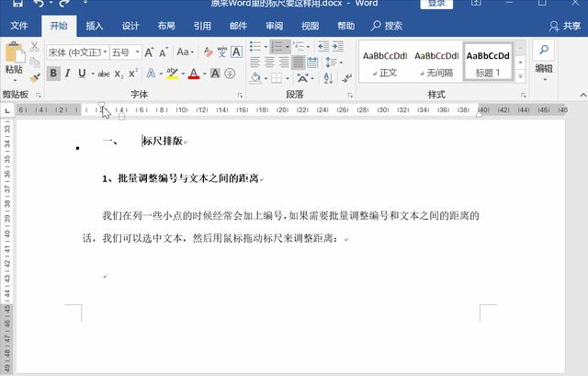Apply the 无间隔 No Spacing style
The image size is (588, 376).
tap(436, 63)
